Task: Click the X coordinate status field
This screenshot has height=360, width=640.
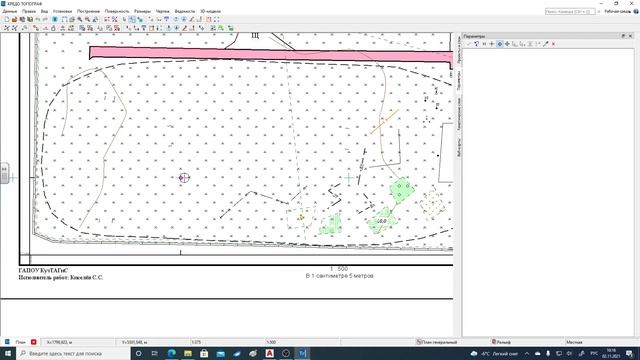Action: pos(78,342)
